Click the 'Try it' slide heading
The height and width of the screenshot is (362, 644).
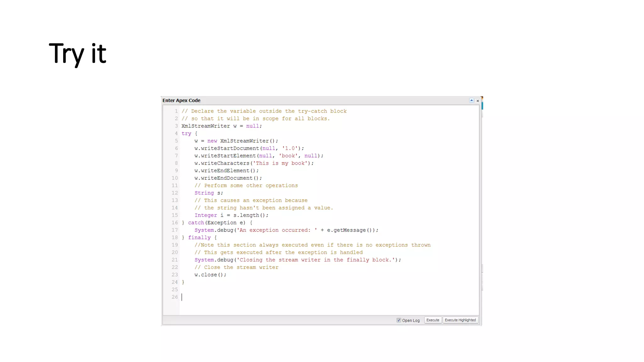coord(78,53)
